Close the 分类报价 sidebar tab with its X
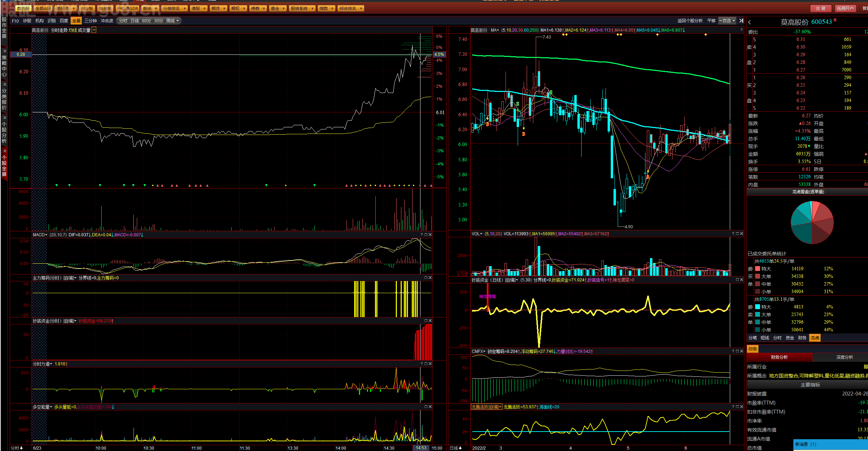Viewport: 868px width, 451px height. 5,84
